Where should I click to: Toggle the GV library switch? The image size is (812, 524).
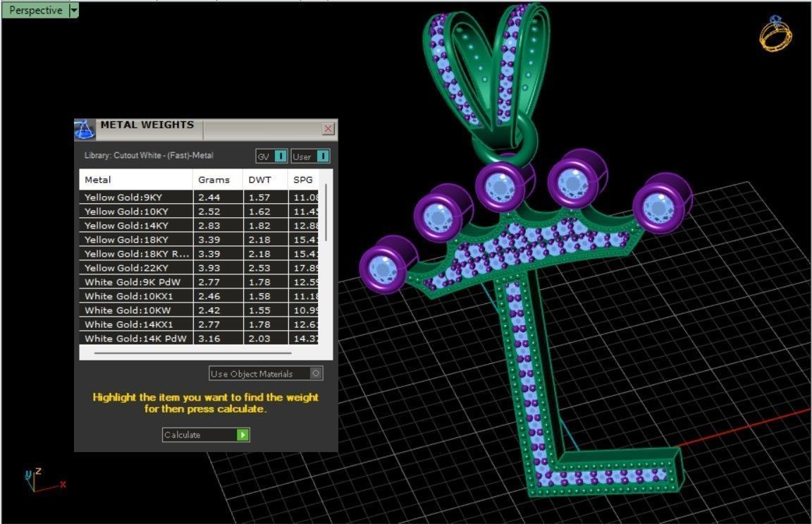pos(271,156)
